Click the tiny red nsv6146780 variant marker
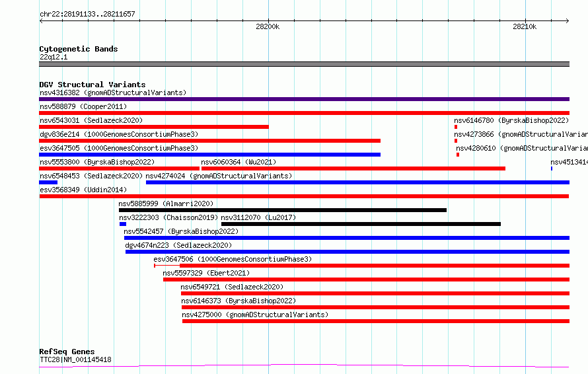Image resolution: width=588 pixels, height=374 pixels. (456, 127)
